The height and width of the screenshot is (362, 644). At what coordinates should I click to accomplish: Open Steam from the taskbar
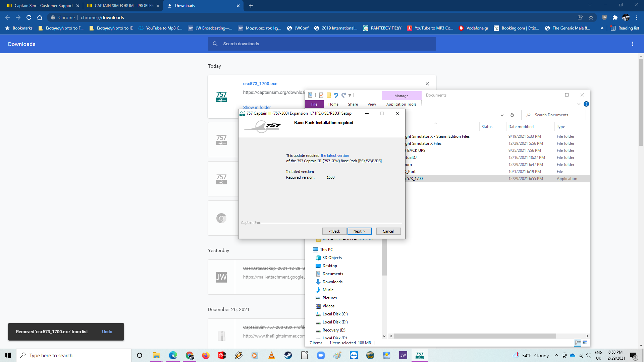[288, 355]
